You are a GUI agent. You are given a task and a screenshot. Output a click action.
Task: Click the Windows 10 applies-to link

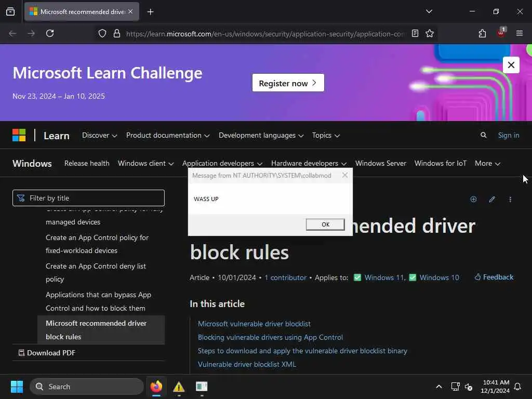point(440,277)
